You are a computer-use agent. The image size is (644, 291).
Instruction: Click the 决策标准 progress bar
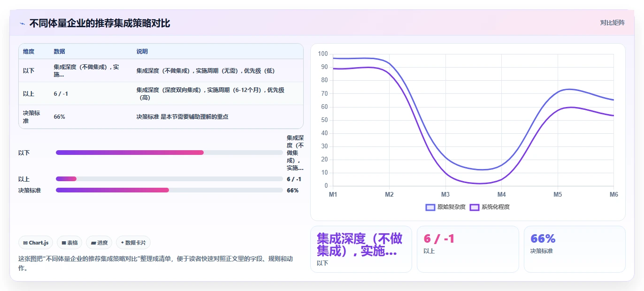tap(169, 190)
